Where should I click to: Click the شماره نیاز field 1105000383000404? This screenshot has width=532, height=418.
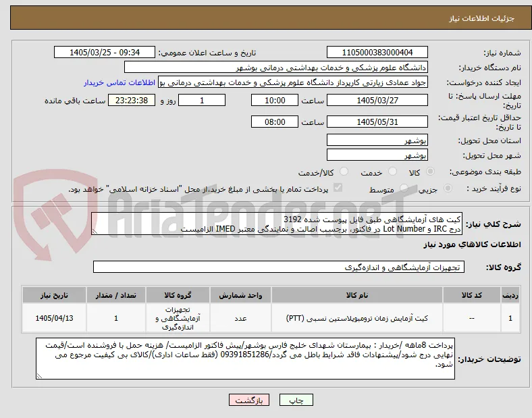point(377,53)
